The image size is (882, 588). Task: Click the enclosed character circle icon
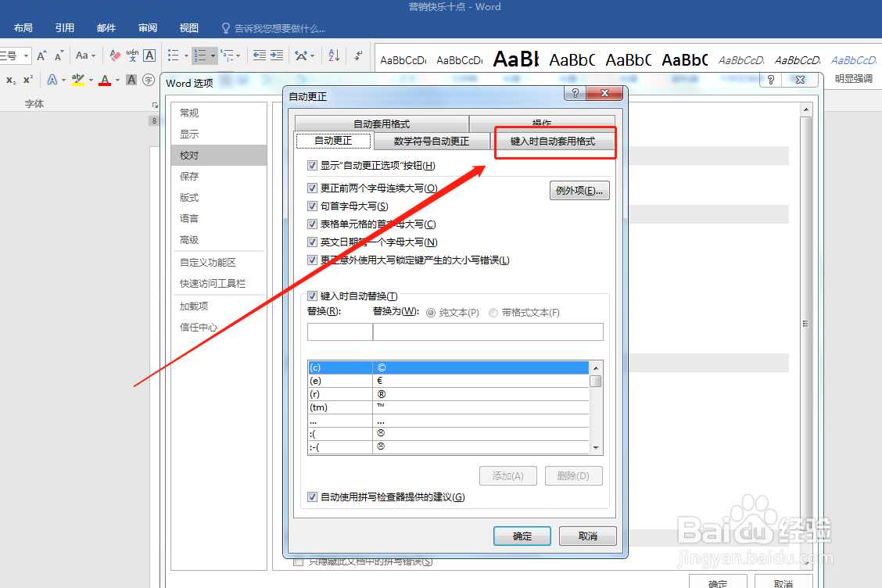point(149,80)
